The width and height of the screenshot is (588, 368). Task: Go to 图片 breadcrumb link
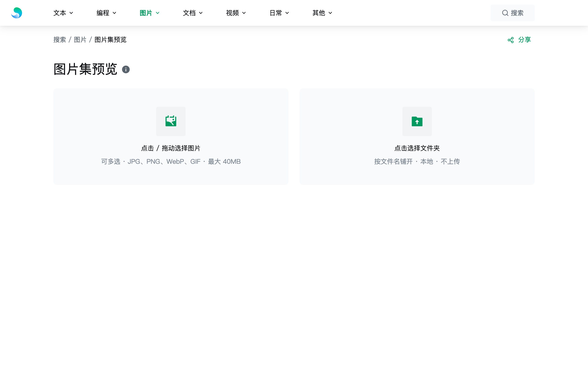(x=80, y=40)
